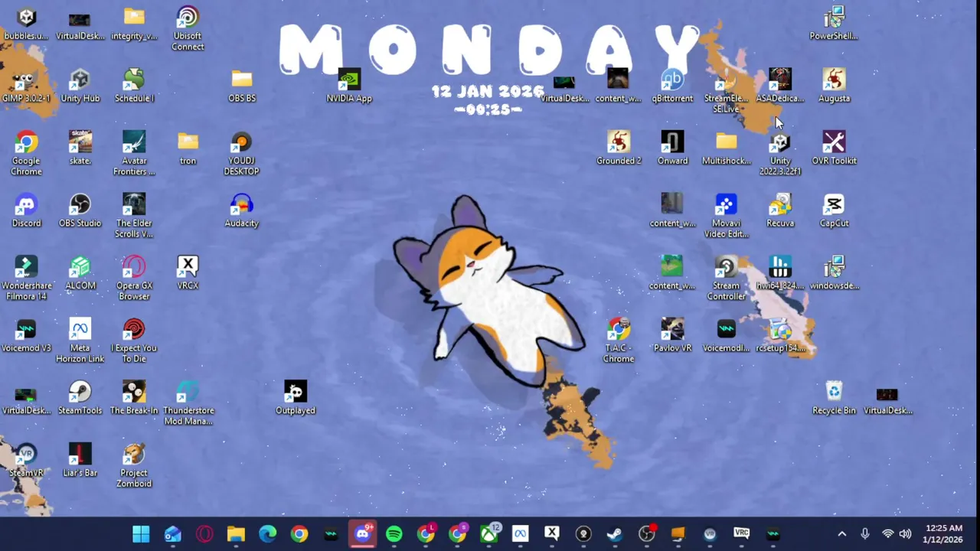
Task: Open the Xbox app from the taskbar
Action: tap(488, 533)
